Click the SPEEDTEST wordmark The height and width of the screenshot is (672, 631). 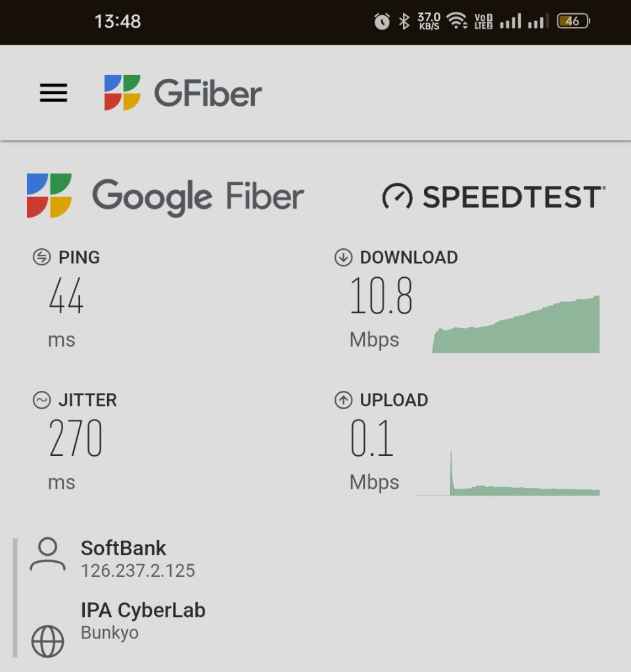click(x=514, y=196)
